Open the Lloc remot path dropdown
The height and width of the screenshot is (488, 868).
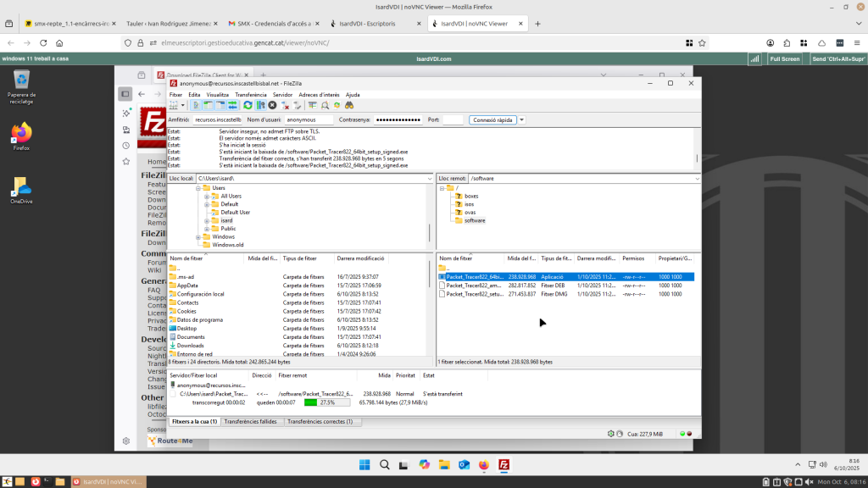(x=697, y=179)
